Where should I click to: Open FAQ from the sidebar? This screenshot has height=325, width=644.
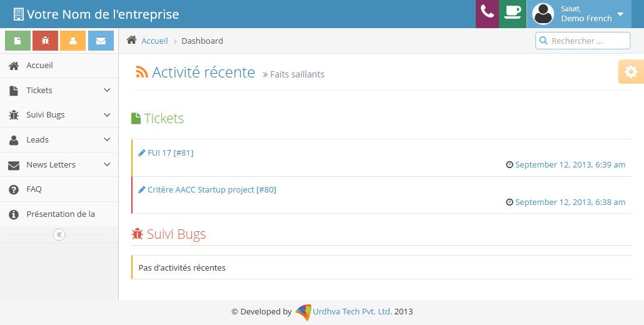(x=34, y=189)
